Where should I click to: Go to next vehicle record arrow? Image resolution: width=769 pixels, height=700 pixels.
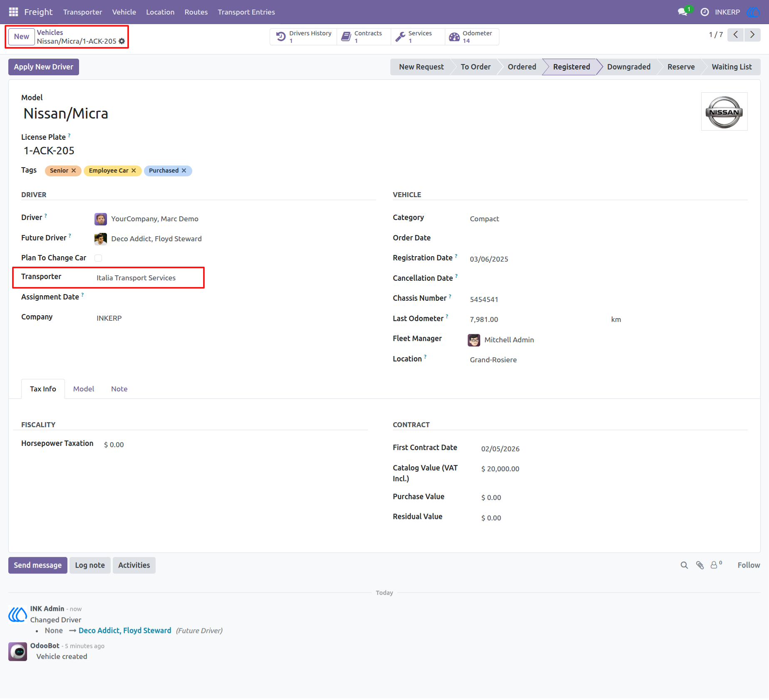coord(752,35)
